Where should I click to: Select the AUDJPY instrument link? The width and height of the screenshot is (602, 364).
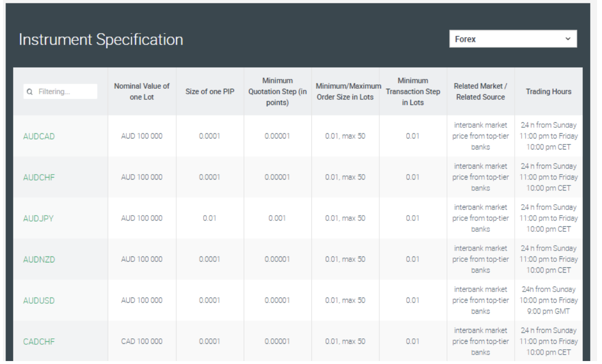click(38, 218)
